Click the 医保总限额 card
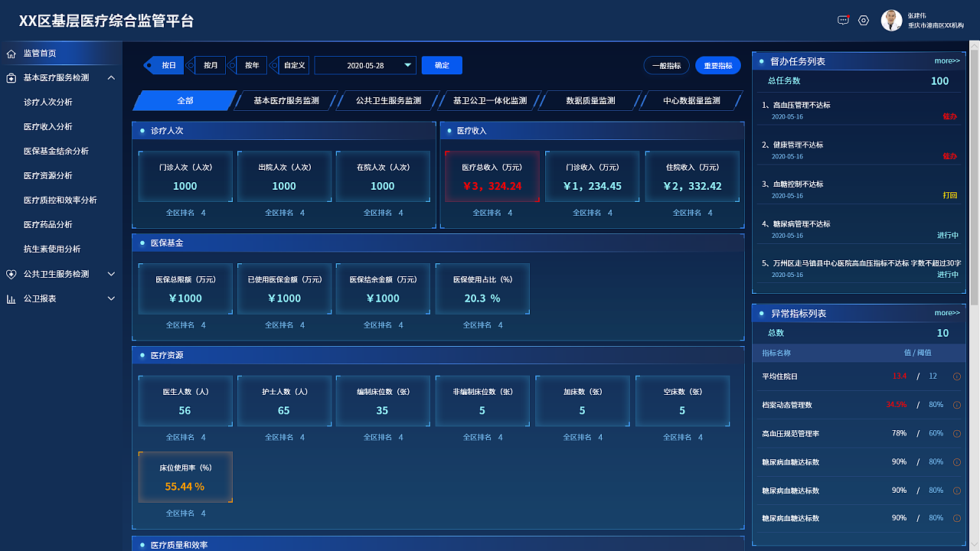The image size is (980, 551). [185, 289]
